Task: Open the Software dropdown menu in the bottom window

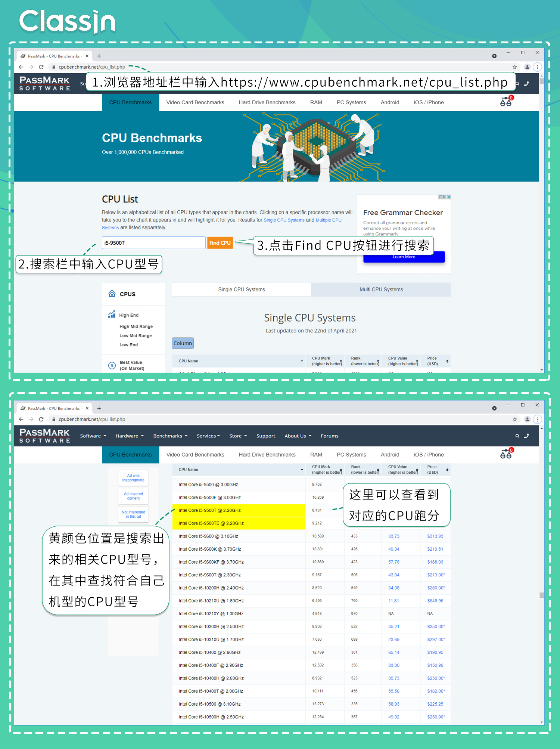Action: click(93, 436)
